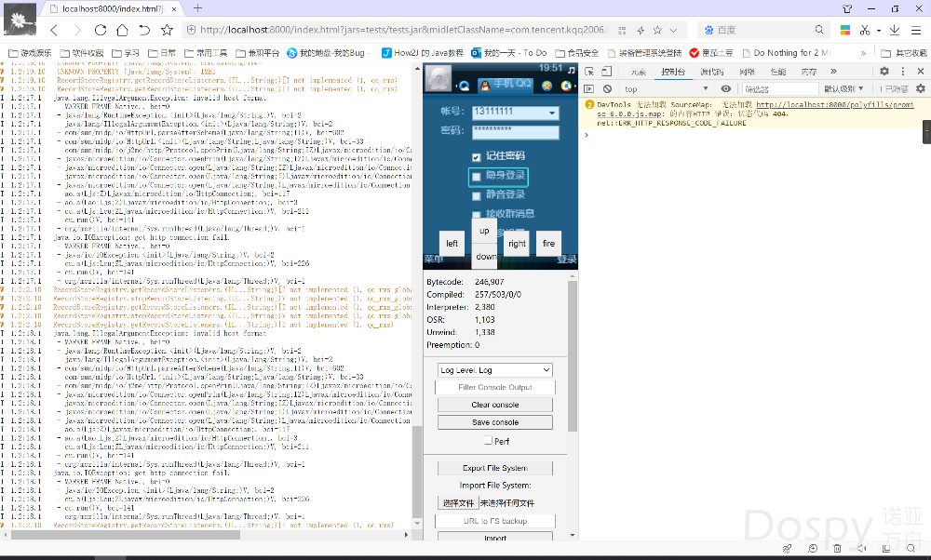Check the 静音登录 checkbox
The width and height of the screenshot is (931, 560).
[476, 195]
